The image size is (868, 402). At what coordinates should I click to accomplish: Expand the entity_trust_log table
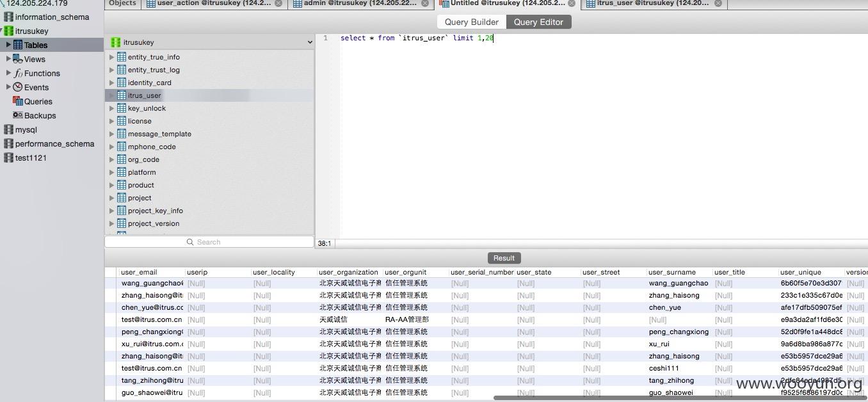[x=111, y=70]
